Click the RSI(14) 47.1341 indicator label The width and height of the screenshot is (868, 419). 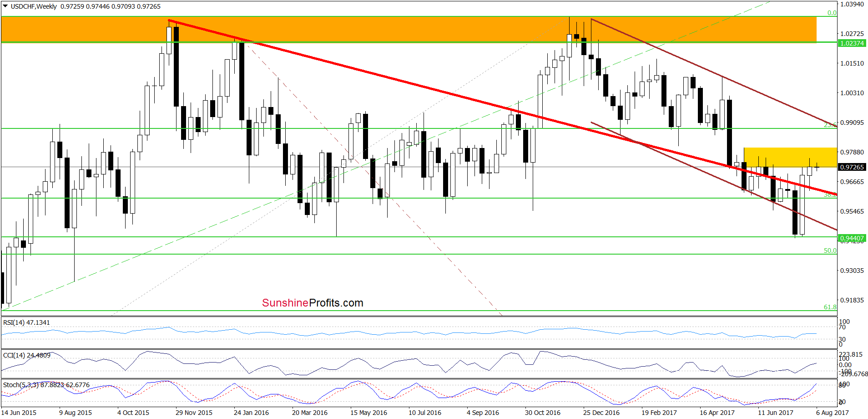(26, 322)
